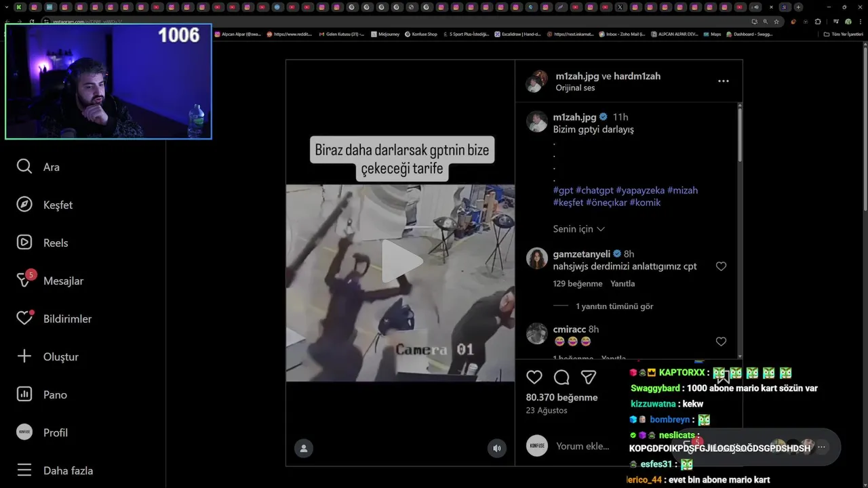The height and width of the screenshot is (488, 868).
Task: Expand 1 yanıtın tümünü gör replies
Action: click(614, 306)
